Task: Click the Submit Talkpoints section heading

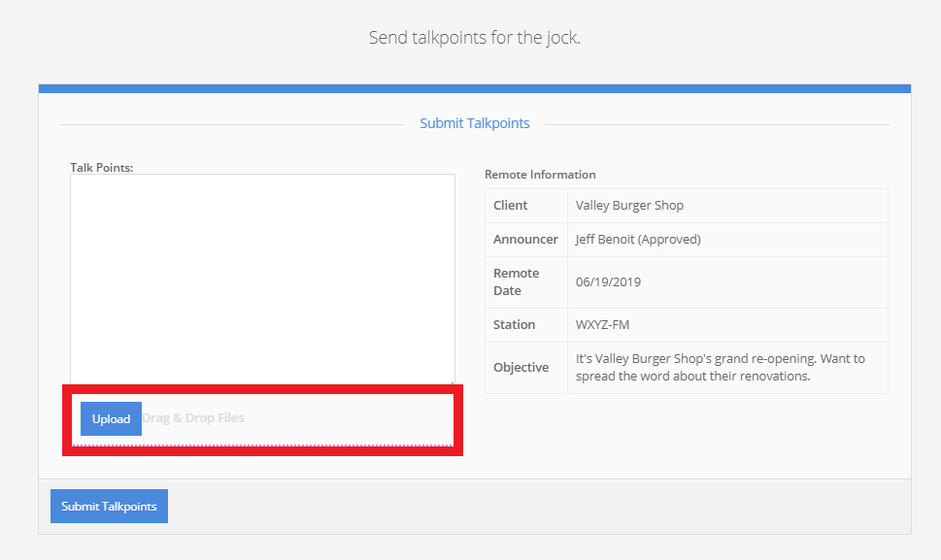Action: click(474, 123)
